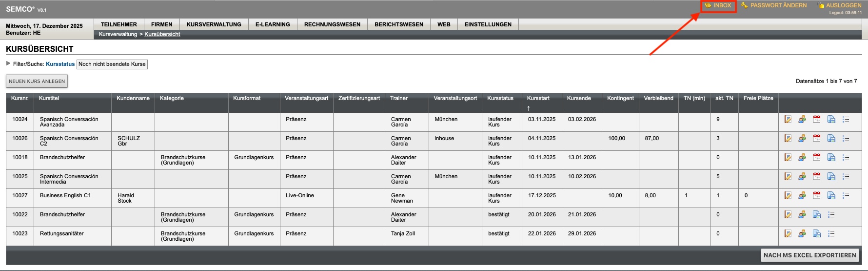
Task: Open participants icon for course 10018
Action: pos(802,158)
